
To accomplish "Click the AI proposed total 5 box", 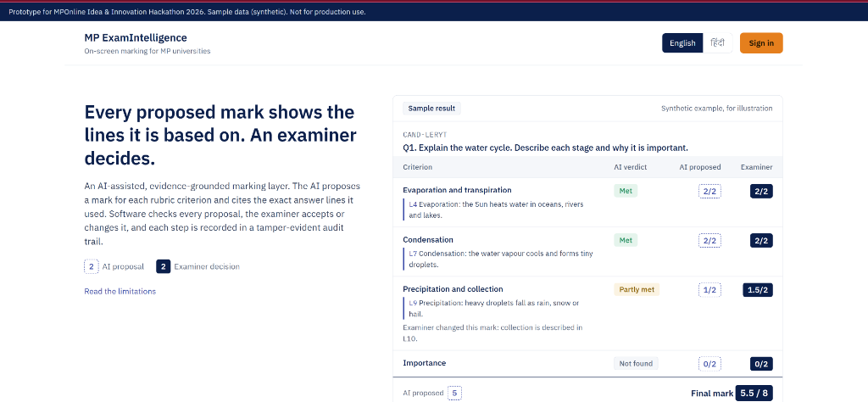I will click(454, 394).
